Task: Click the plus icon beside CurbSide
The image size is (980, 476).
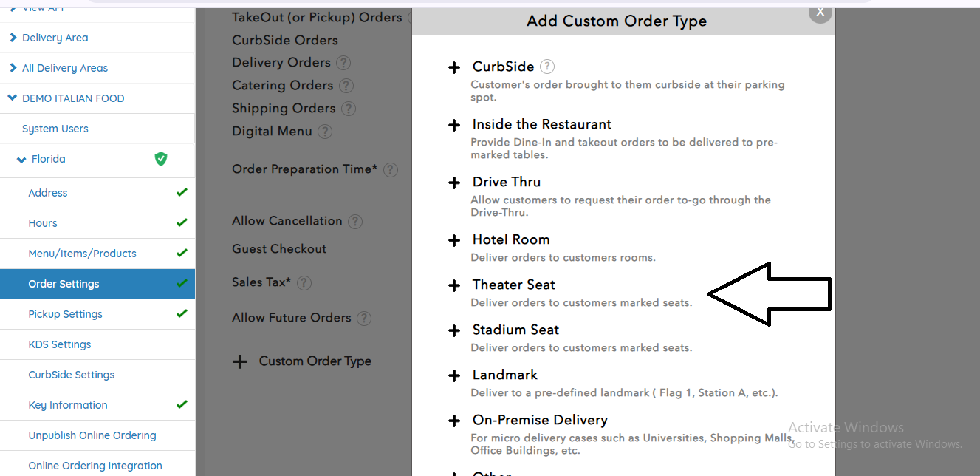Action: point(454,68)
